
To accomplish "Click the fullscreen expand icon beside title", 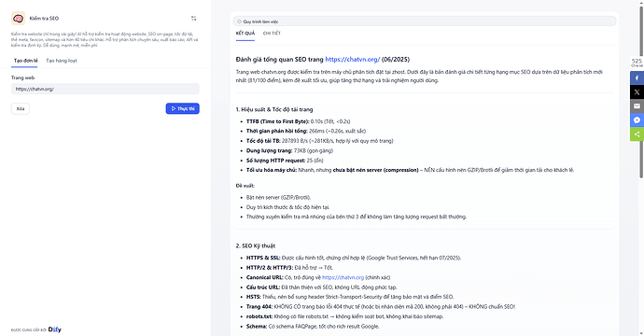I will click(x=194, y=19).
